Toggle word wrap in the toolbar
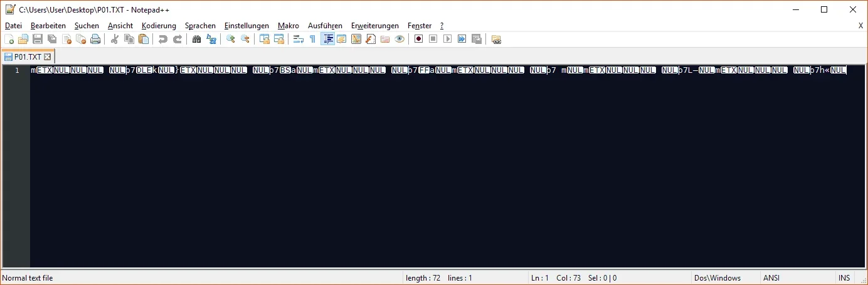The image size is (868, 285). [299, 39]
